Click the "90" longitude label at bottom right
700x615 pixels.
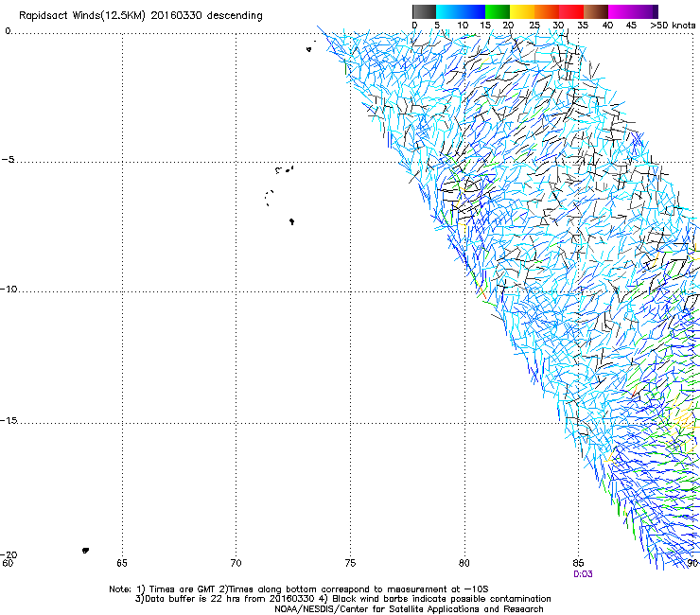click(x=692, y=563)
